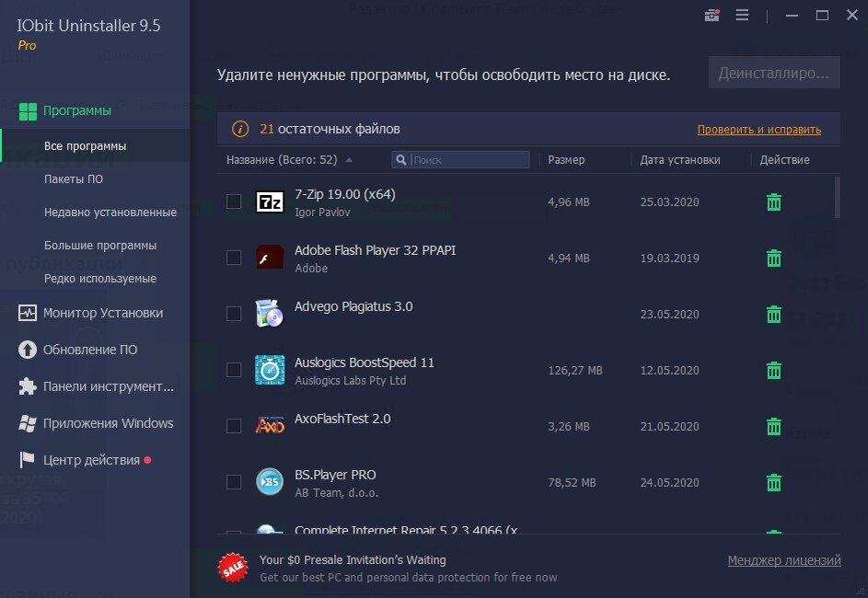The image size is (868, 598).
Task: Open Панели инструментов section
Action: pyautogui.click(x=109, y=386)
